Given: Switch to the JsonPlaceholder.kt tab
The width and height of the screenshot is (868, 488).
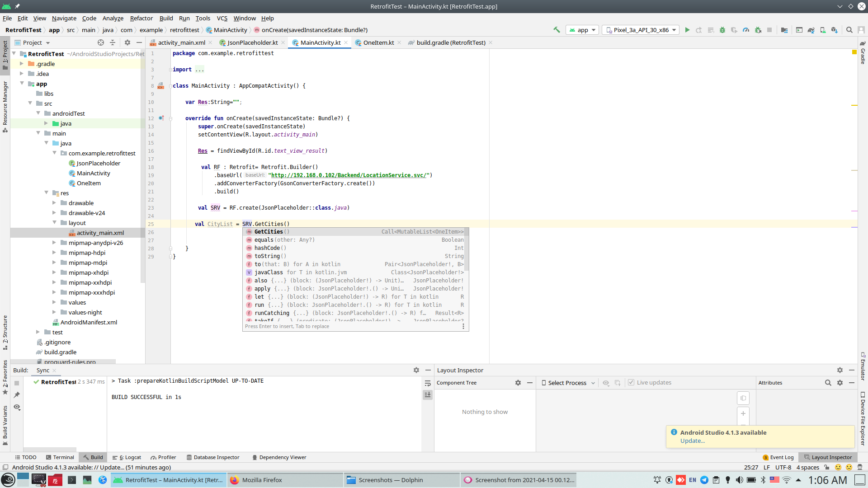Looking at the screenshot, I should 252,42.
